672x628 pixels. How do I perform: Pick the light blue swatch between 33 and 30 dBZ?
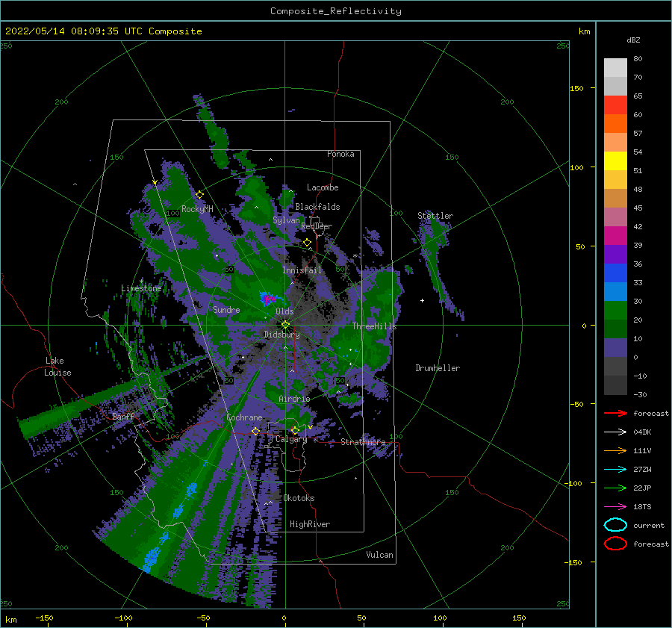coord(615,291)
